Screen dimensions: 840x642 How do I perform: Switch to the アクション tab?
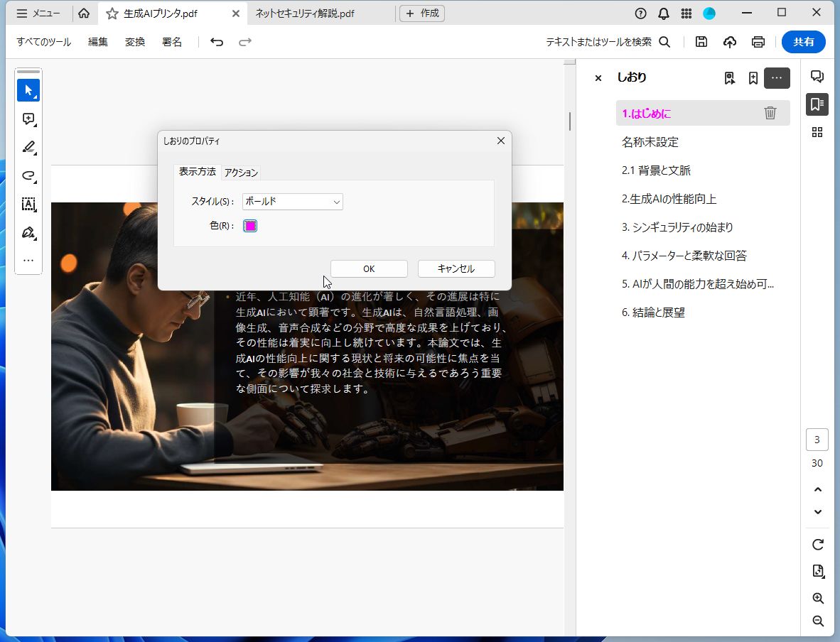point(241,172)
